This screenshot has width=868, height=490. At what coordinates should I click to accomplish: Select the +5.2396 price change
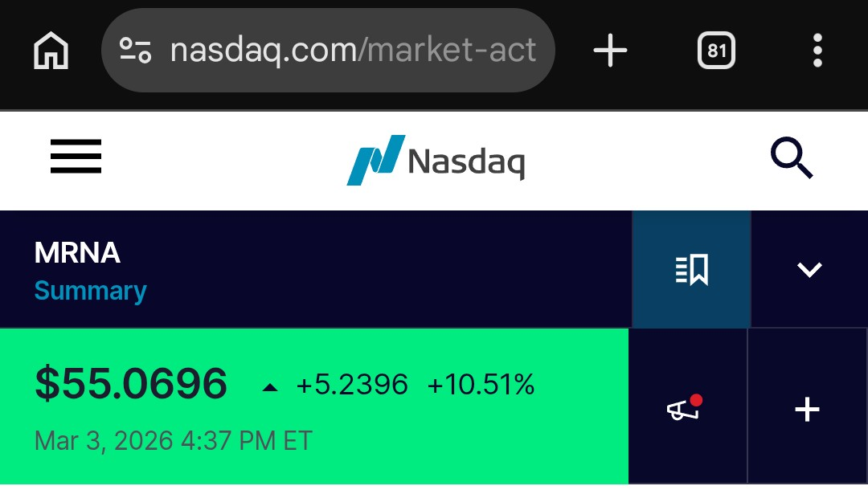click(x=352, y=386)
